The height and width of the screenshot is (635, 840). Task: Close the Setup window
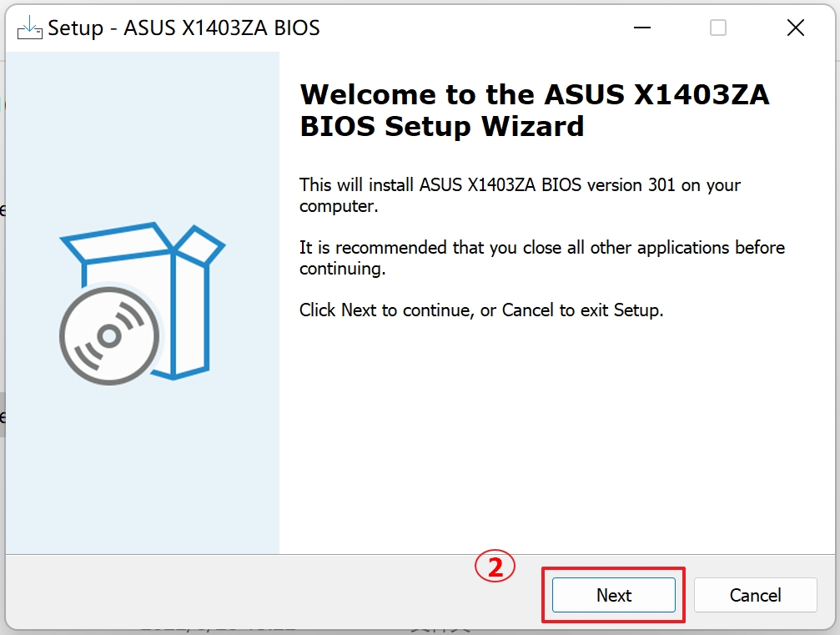click(x=795, y=28)
